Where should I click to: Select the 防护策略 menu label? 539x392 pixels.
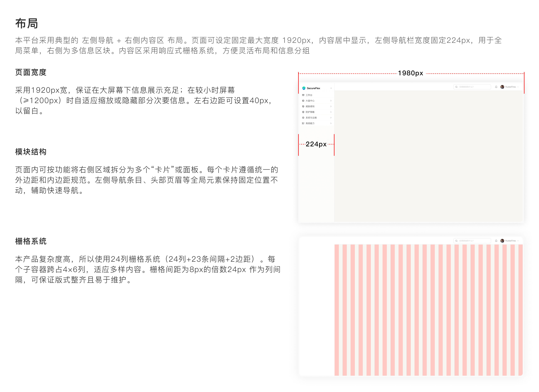tap(310, 112)
